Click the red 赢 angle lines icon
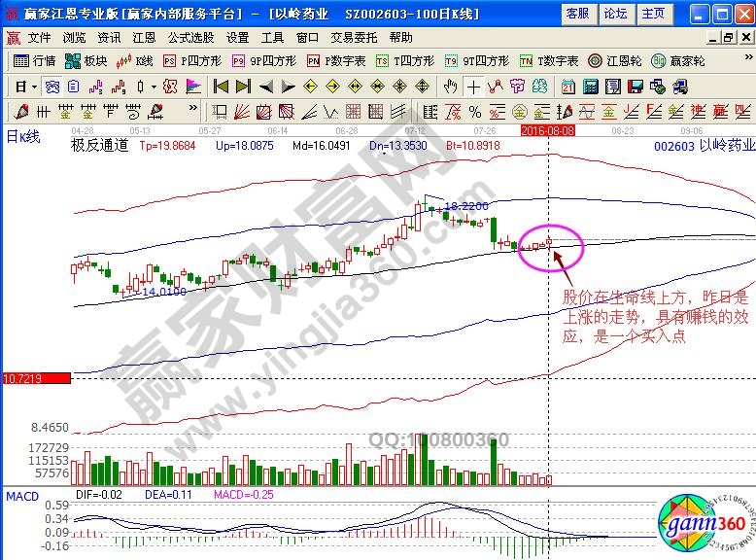 click(720, 112)
